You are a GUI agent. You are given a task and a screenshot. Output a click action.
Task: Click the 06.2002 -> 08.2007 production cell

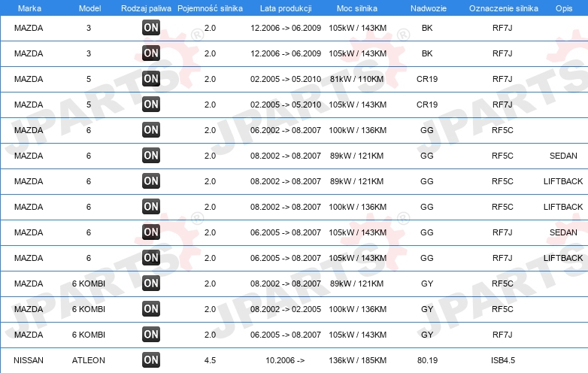286,130
